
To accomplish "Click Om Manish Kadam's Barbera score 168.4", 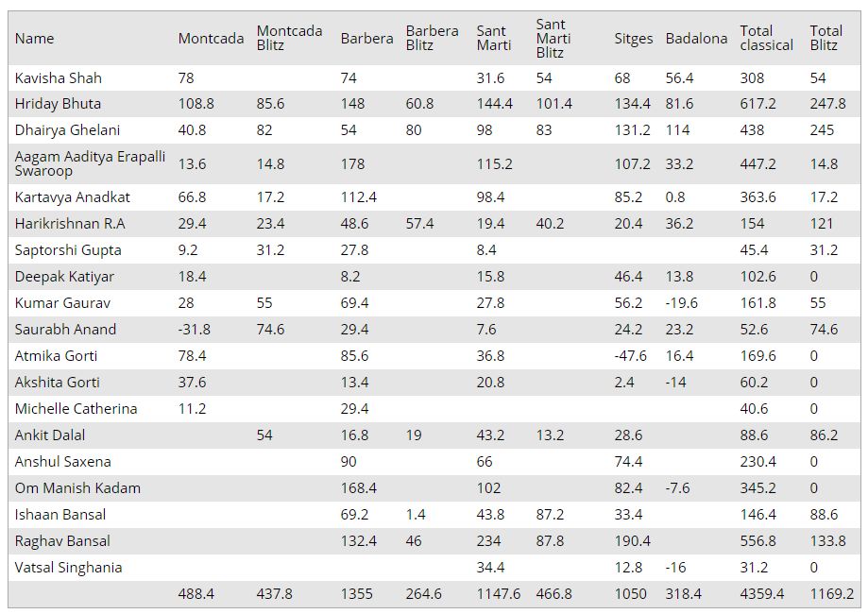I will [x=359, y=488].
